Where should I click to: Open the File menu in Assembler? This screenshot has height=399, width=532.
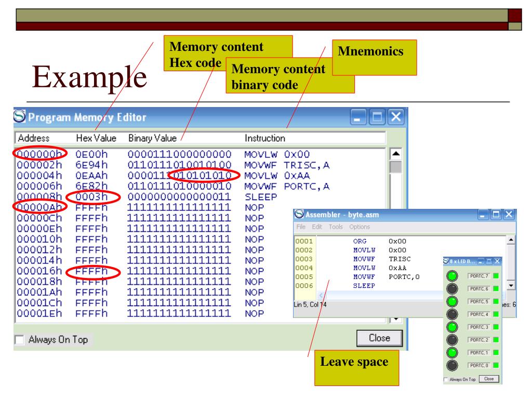(x=301, y=227)
